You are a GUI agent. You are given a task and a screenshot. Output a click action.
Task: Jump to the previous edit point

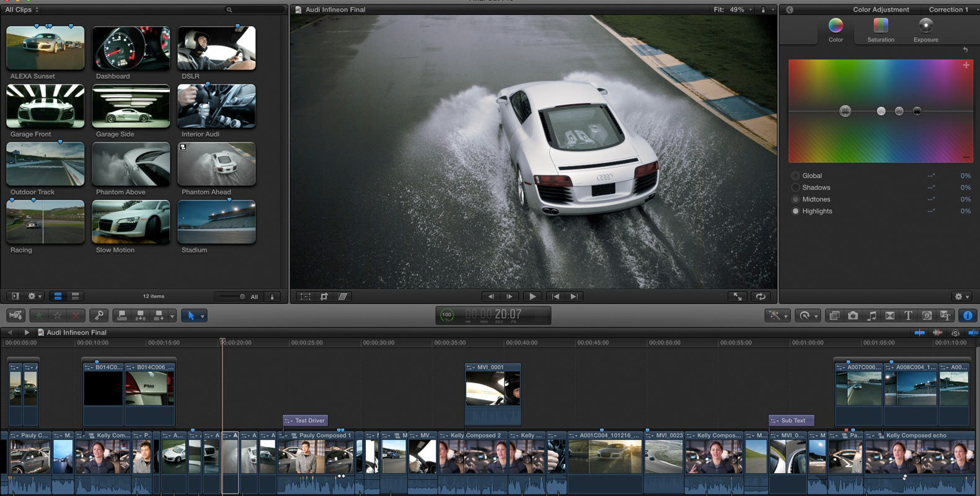[x=555, y=296]
